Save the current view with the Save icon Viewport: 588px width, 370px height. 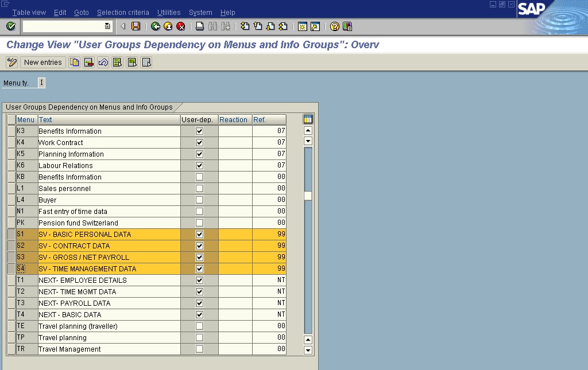coord(136,26)
